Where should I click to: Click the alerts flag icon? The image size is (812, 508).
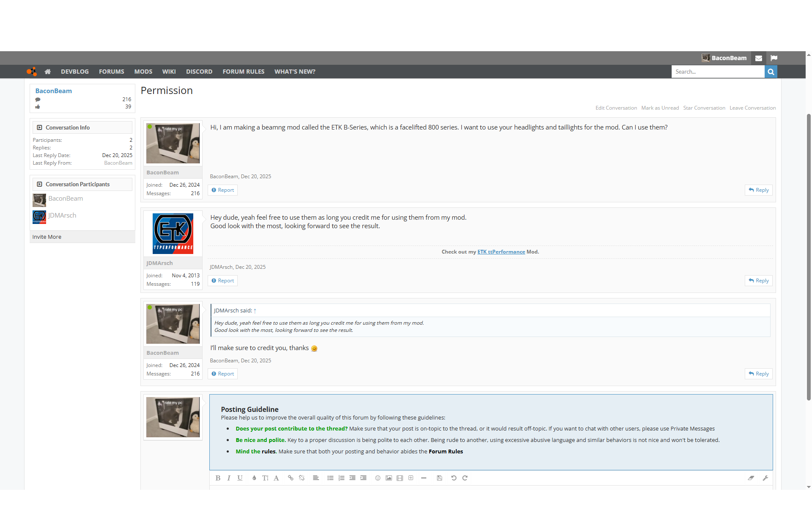click(x=774, y=58)
